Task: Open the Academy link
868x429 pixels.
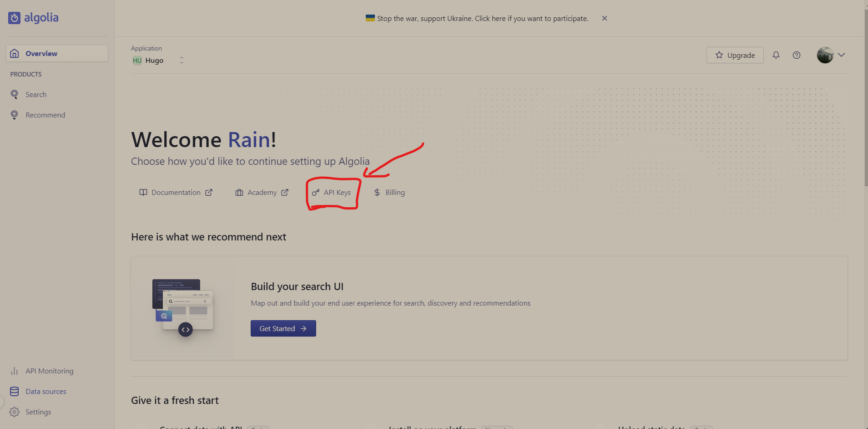Action: click(262, 193)
